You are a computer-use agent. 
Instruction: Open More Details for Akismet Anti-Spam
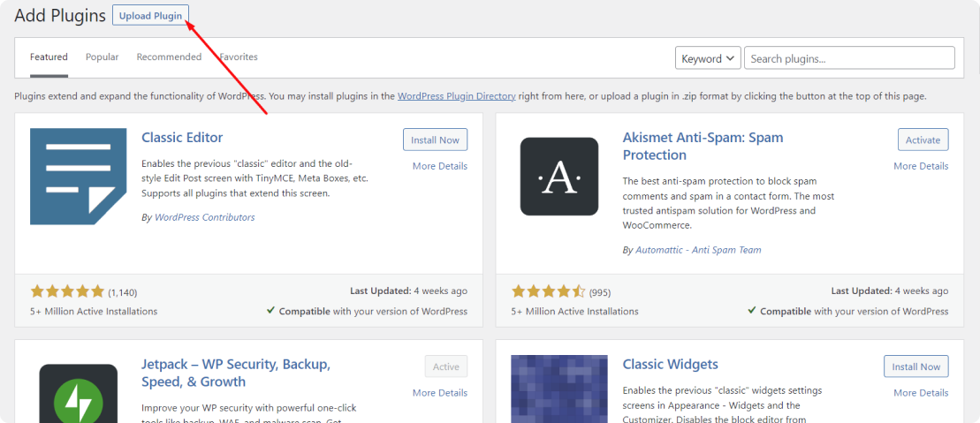tap(922, 166)
